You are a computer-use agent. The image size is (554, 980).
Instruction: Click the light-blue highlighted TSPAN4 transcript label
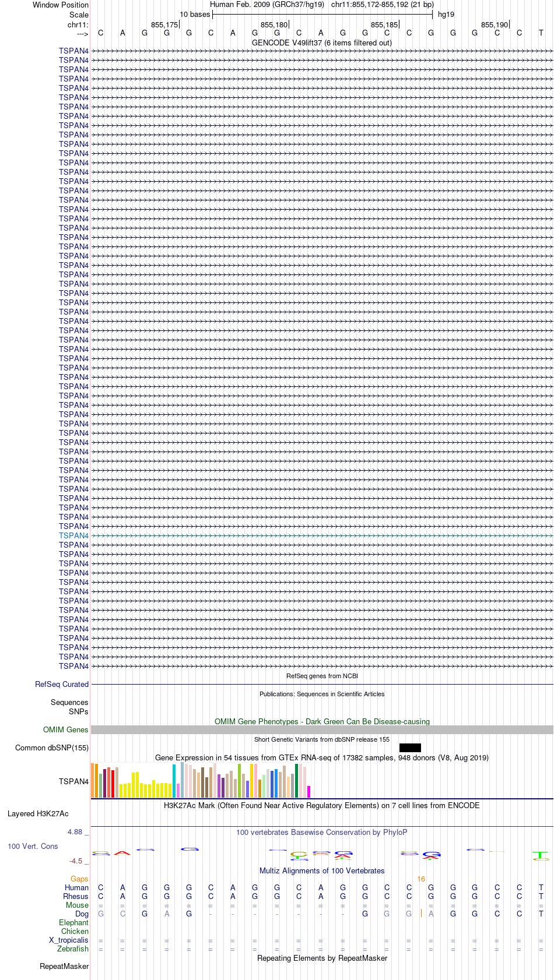click(x=73, y=535)
